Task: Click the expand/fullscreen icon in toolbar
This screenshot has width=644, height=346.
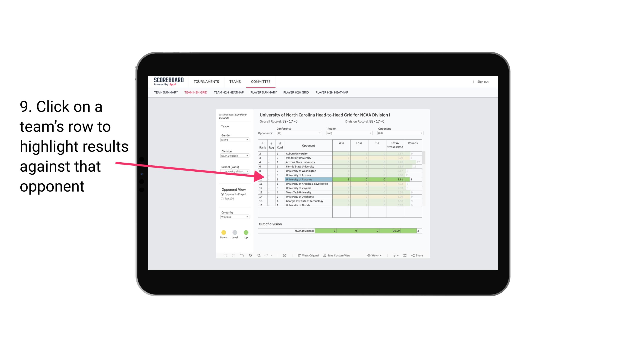Action: (405, 256)
